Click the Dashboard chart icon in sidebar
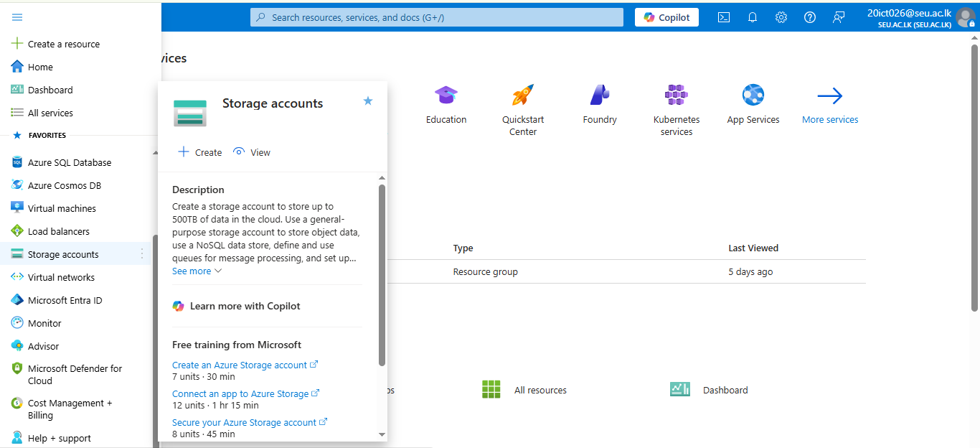Viewport: 980px width, 448px height. [x=17, y=90]
